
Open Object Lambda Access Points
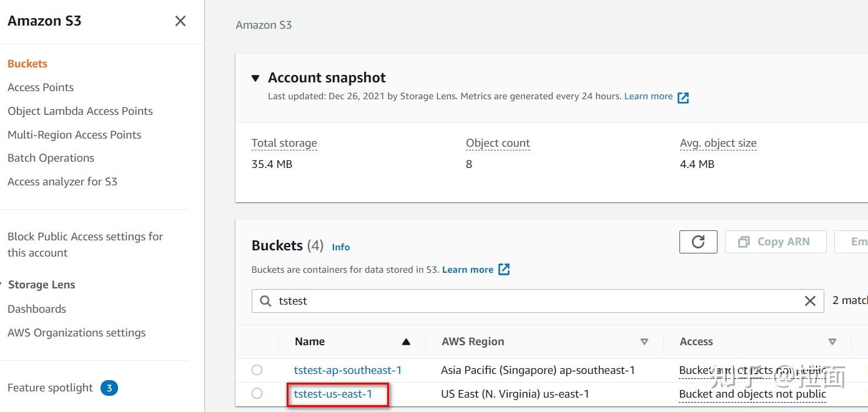[x=80, y=111]
